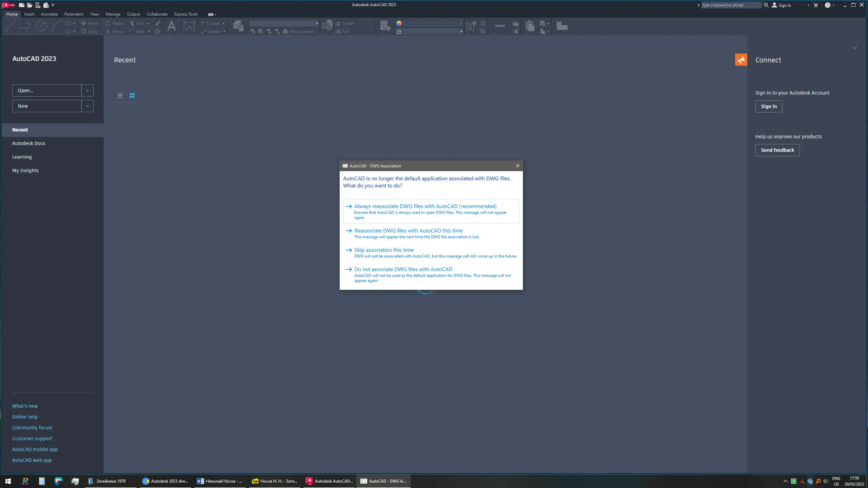Click the object color wheel swatch
868x488 pixels.
tap(399, 23)
